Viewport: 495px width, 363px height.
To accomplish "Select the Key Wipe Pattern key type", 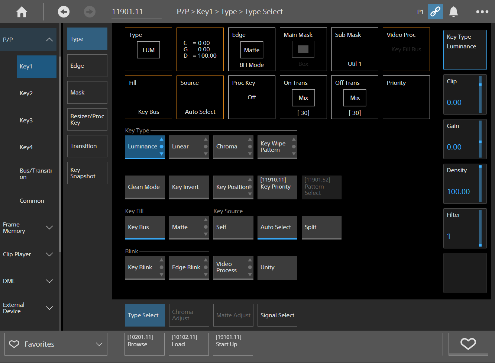I will pyautogui.click(x=277, y=147).
